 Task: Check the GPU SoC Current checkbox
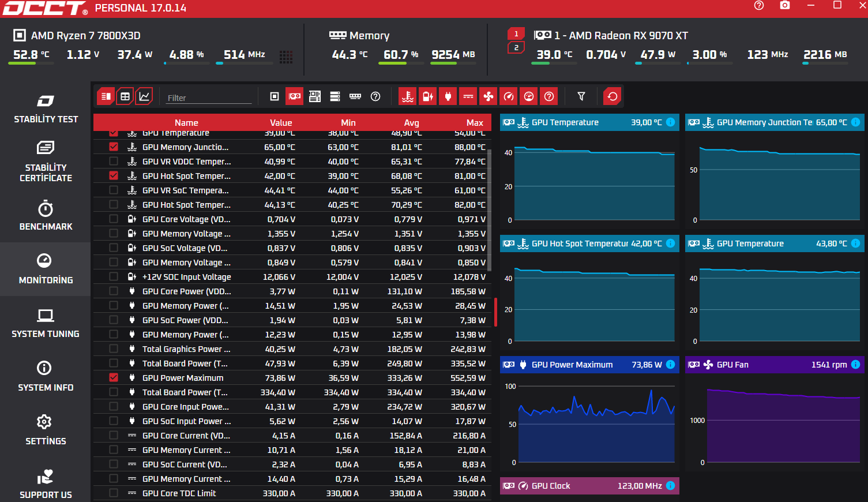(114, 464)
